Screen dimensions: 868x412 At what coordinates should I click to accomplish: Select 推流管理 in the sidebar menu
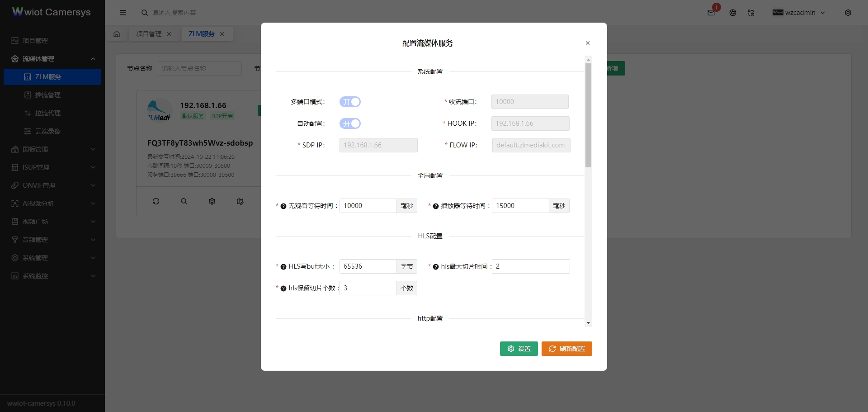(48, 95)
